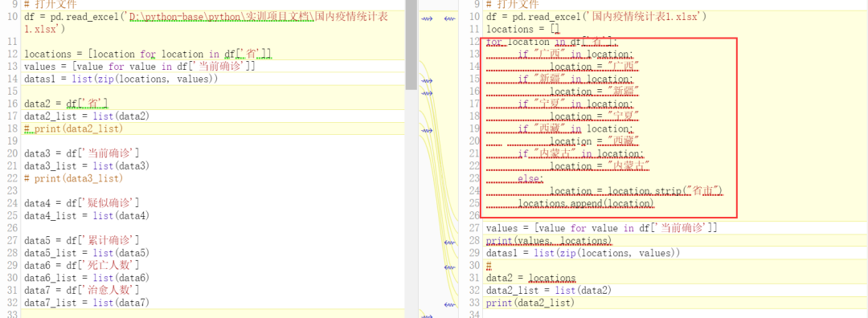Click left line 24 data4 = df['疑似确诊']

(x=81, y=203)
